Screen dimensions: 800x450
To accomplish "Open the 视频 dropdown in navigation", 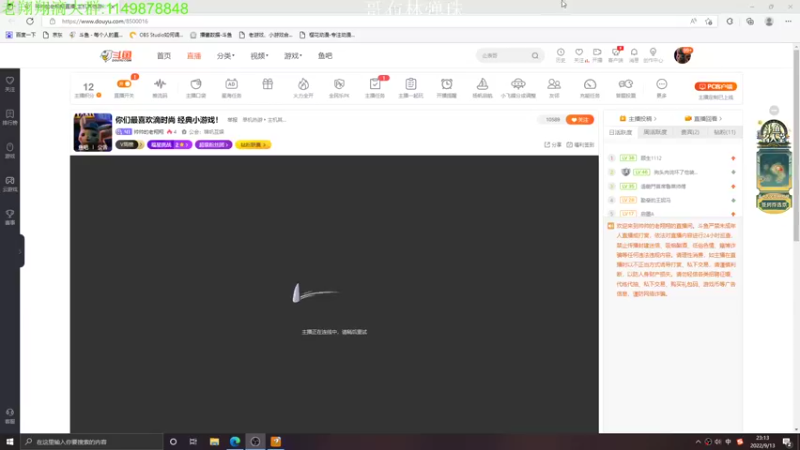I will 259,56.
